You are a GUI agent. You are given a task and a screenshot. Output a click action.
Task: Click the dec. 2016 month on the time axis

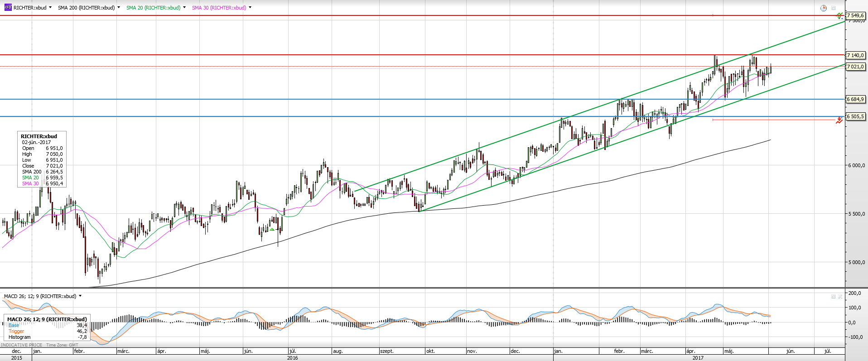click(515, 351)
